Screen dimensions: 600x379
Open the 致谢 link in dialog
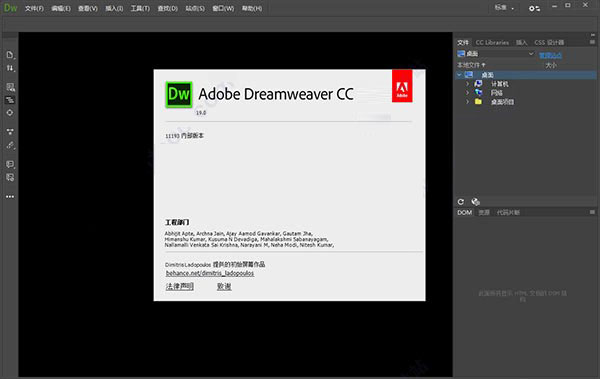coord(224,286)
